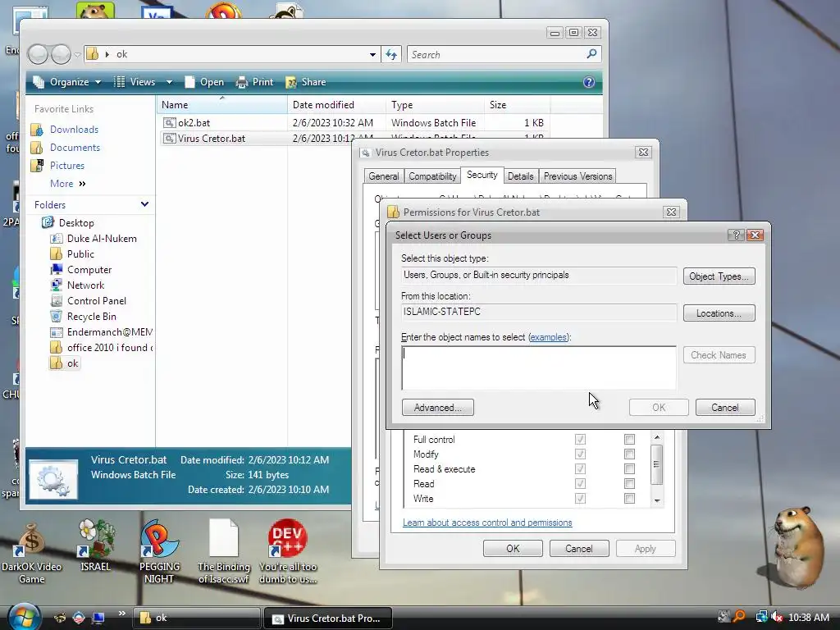Tick Allow checkbox for Read permission
This screenshot has height=630, width=840.
(x=580, y=484)
